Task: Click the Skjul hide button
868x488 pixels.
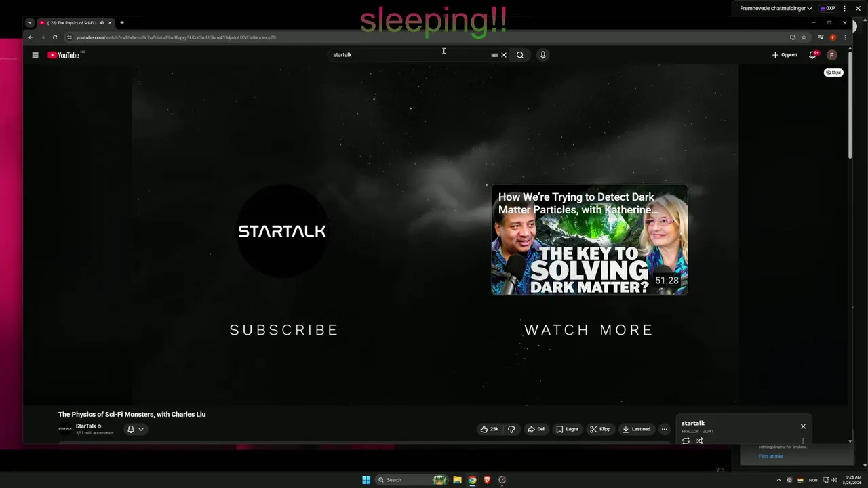Action: pos(833,73)
